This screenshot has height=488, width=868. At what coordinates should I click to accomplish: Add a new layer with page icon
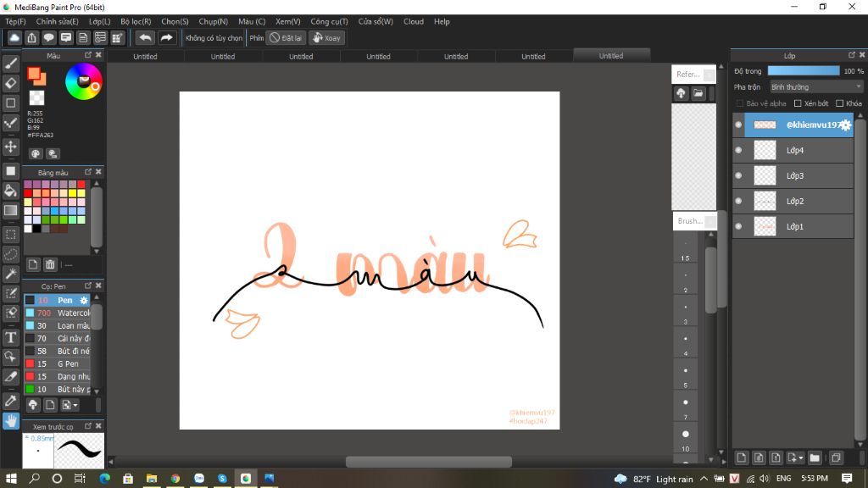(x=742, y=457)
